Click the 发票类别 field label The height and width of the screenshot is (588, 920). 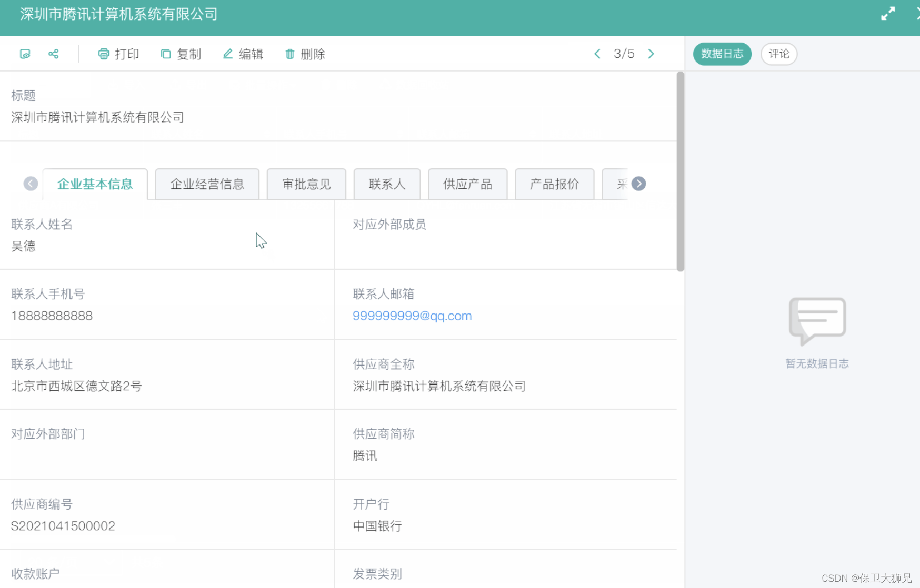click(377, 574)
